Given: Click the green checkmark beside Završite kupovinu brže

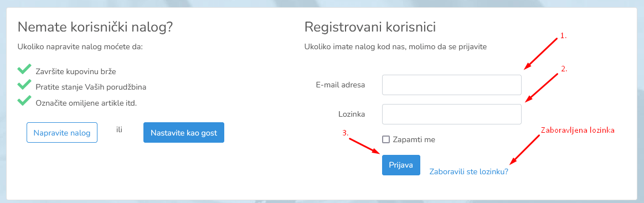Looking at the screenshot, I should [25, 69].
